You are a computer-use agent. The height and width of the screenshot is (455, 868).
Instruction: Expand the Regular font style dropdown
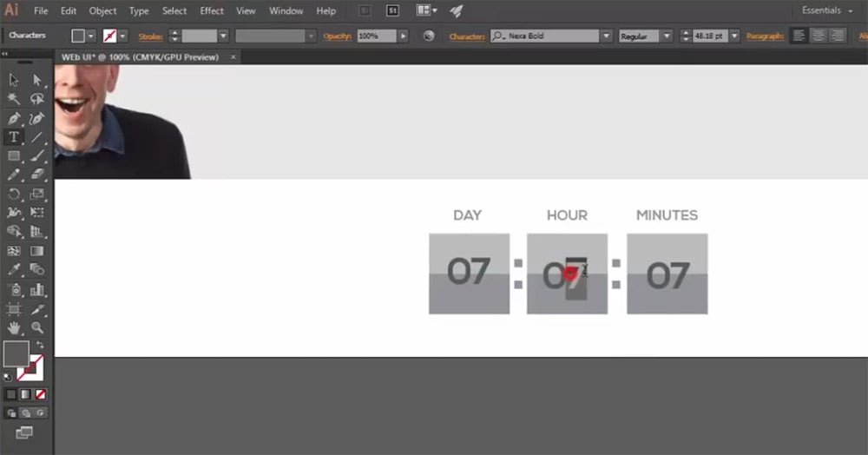coord(667,36)
